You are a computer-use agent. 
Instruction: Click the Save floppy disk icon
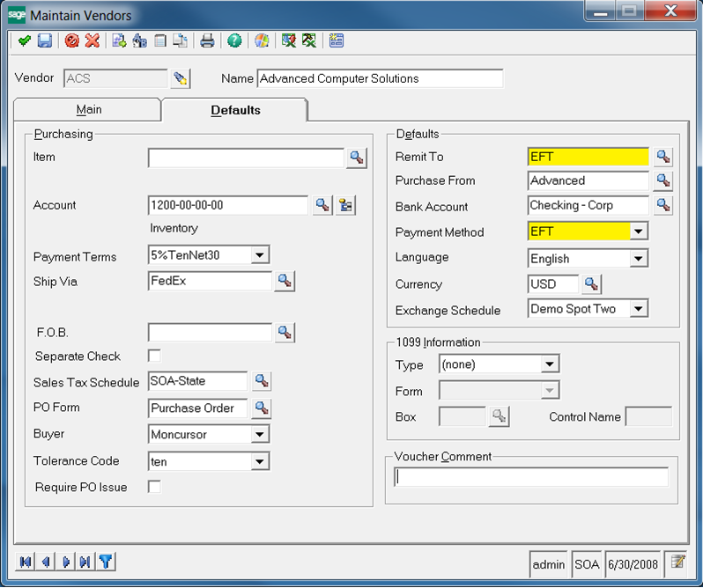tap(44, 40)
